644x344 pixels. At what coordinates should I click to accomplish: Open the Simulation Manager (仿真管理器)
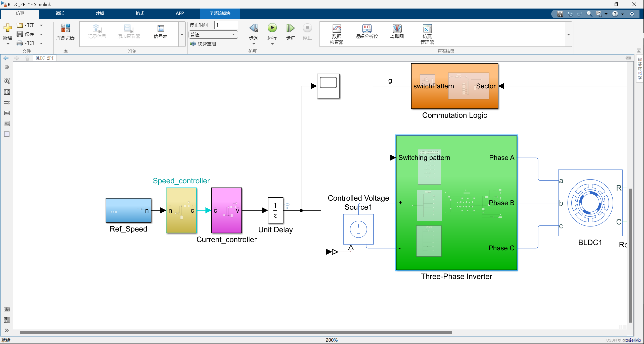pyautogui.click(x=427, y=29)
